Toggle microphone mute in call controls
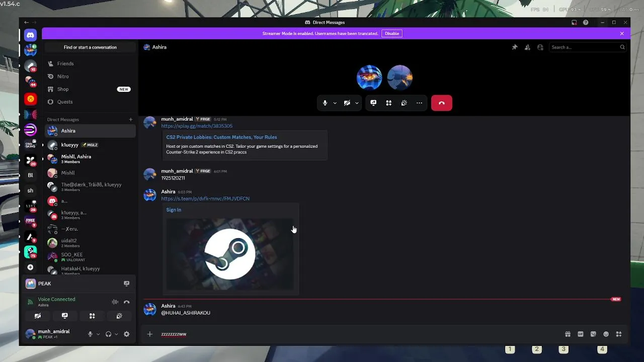The width and height of the screenshot is (644, 362). (325, 103)
